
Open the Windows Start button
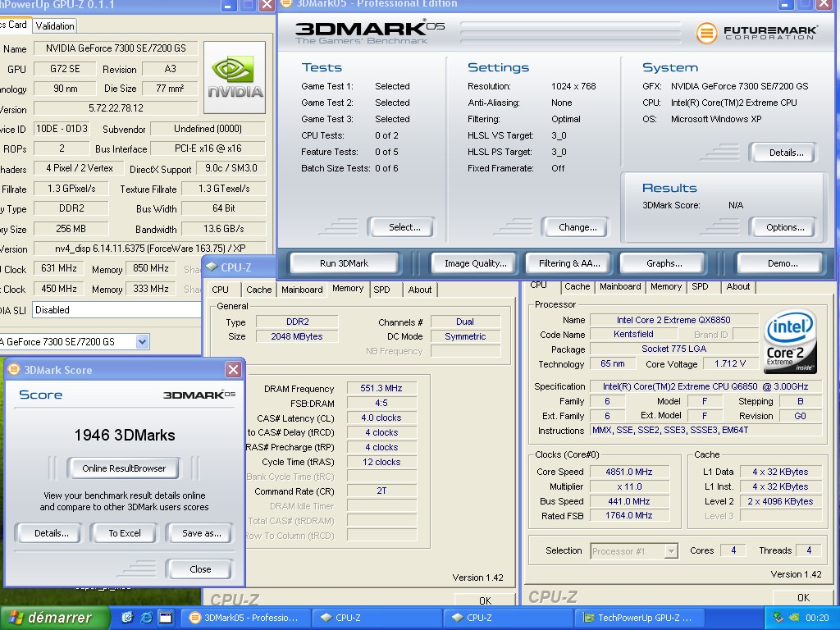[55, 618]
